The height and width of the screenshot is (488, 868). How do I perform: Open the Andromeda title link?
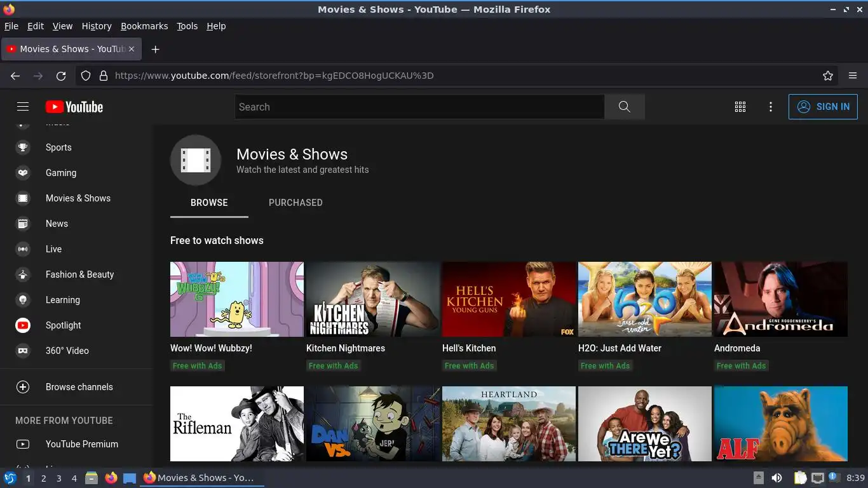(x=737, y=348)
